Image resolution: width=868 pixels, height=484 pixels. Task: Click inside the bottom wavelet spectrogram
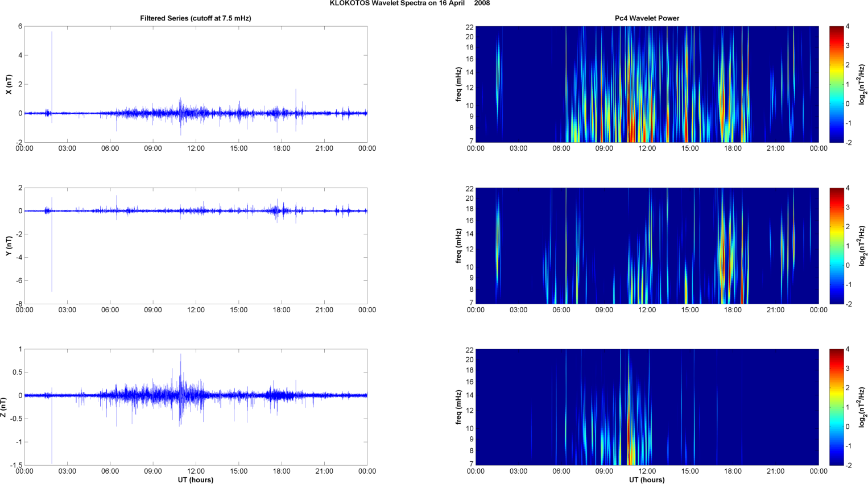tap(647, 407)
